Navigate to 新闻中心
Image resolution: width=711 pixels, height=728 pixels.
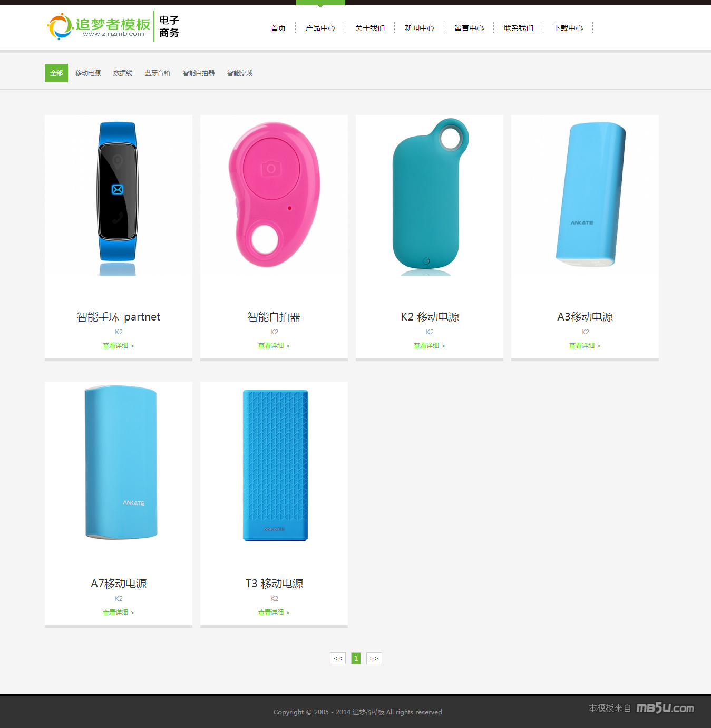click(x=419, y=28)
